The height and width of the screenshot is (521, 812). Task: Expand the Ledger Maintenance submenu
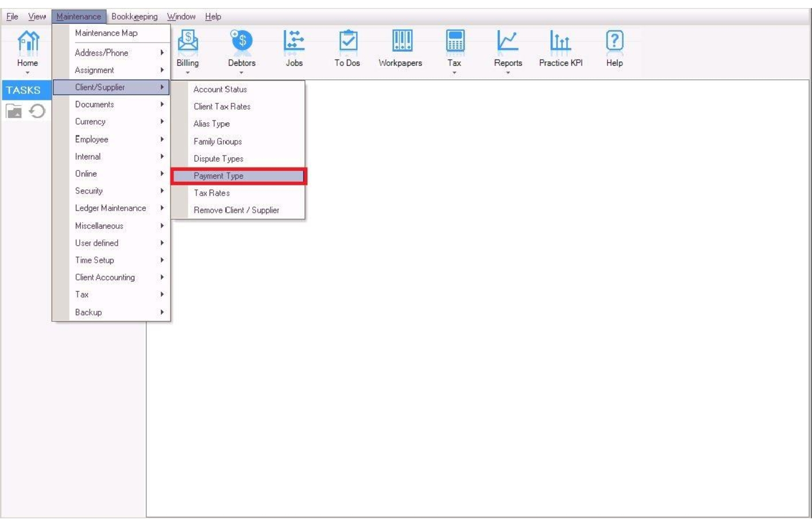click(111, 208)
